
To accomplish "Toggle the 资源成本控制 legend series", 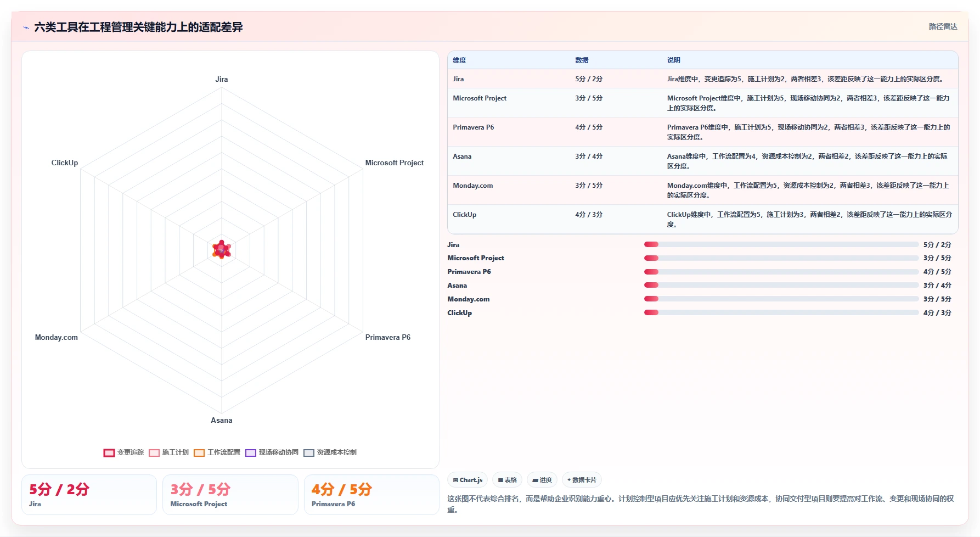I will [330, 452].
